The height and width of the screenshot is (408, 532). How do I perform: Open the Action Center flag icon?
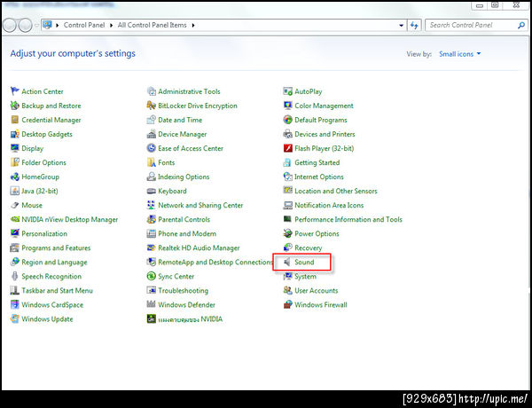[x=14, y=91]
